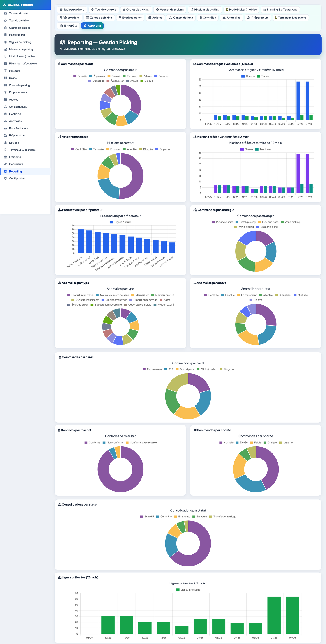
Task: Toggle Non conforme legend in Contrôles chart
Action: click(113, 442)
